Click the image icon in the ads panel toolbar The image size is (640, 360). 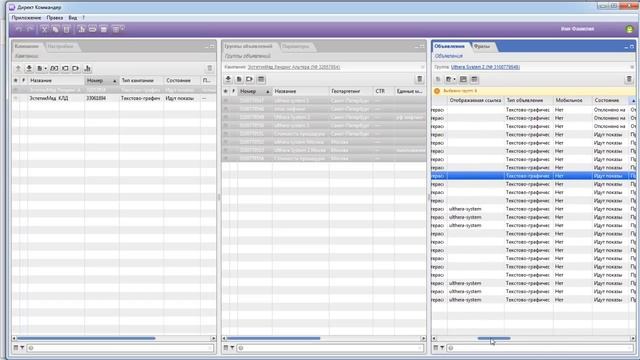click(463, 79)
